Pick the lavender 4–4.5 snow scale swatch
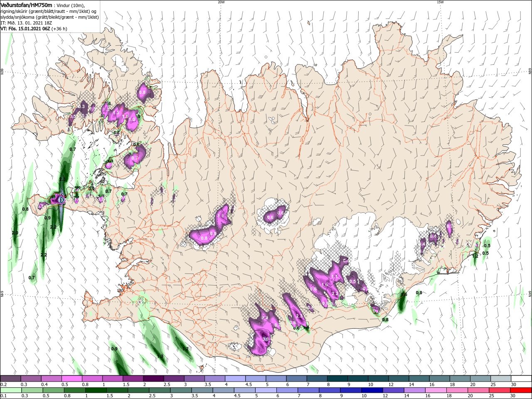The image size is (532, 399). (235, 379)
